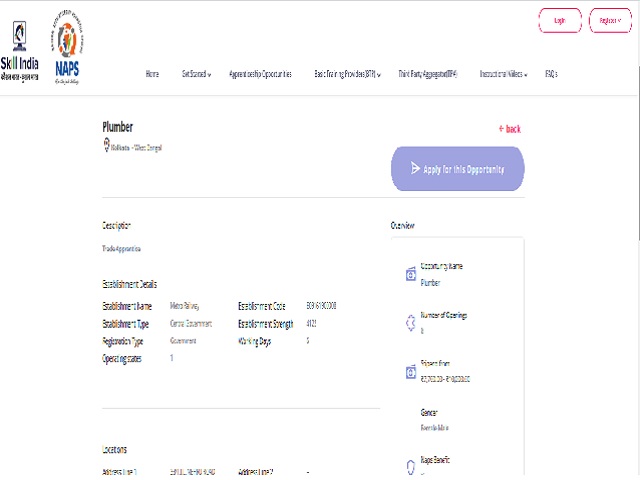Screen dimensions: 640x480
Task: Open the Login page
Action: click(x=560, y=20)
